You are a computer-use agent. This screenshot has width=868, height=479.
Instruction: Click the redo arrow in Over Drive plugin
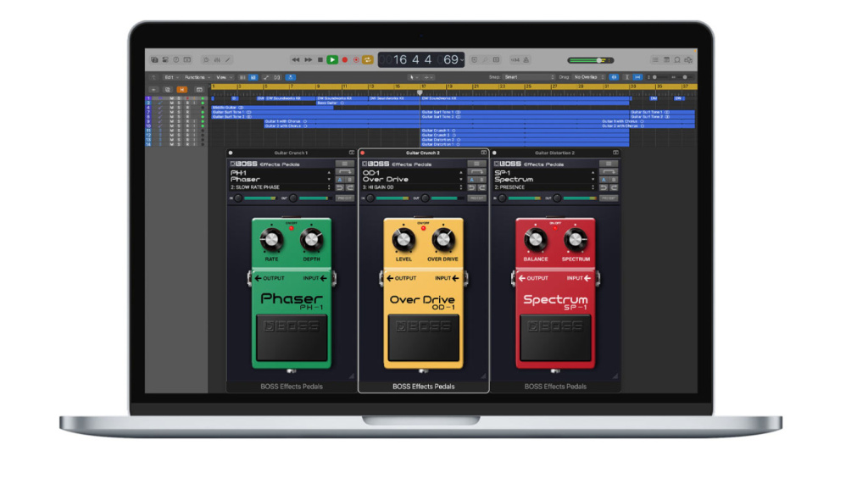[x=482, y=187]
